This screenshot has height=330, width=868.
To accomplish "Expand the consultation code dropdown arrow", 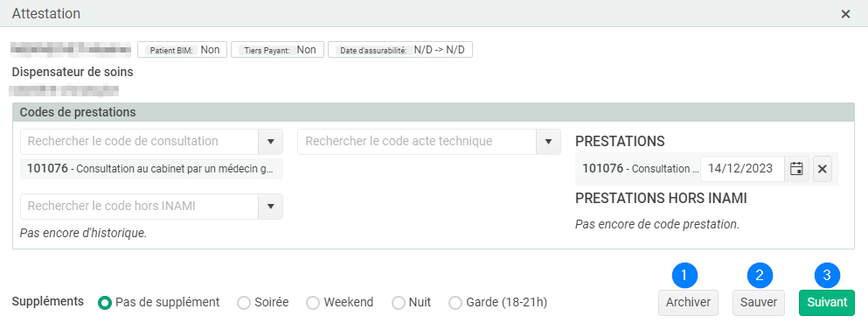I will (271, 142).
